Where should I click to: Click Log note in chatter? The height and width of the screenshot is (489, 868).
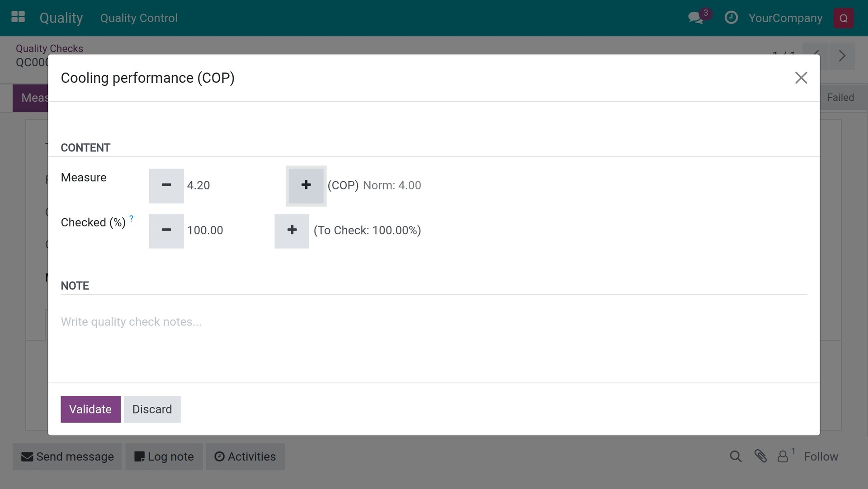[164, 456]
